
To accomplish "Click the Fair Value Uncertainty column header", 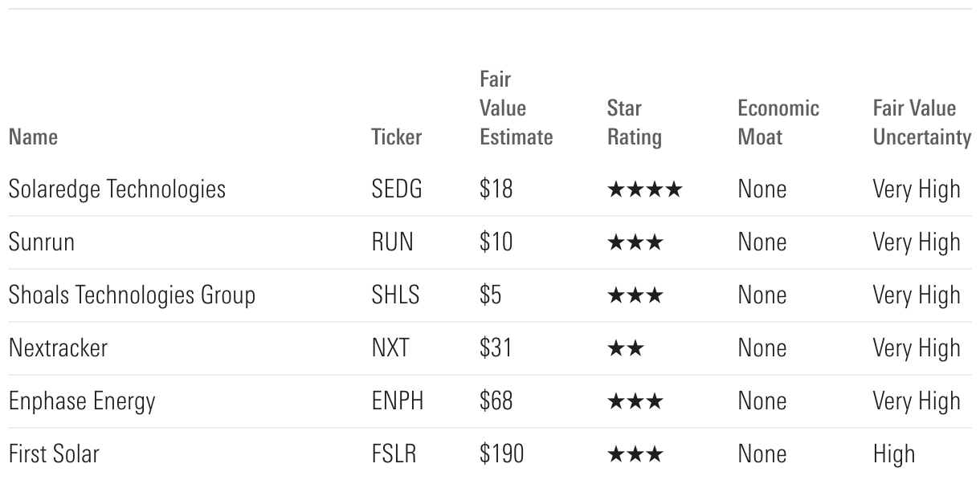I will click(x=921, y=123).
